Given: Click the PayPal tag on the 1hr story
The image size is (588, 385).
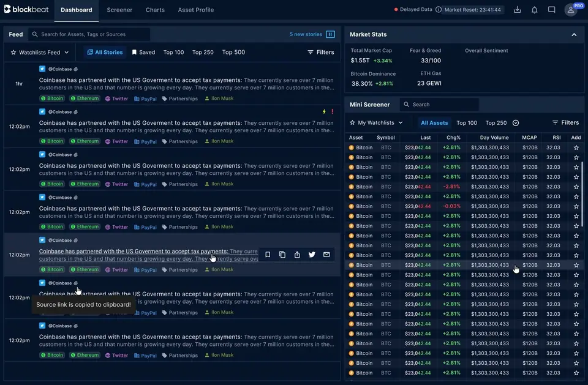Looking at the screenshot, I should (145, 99).
